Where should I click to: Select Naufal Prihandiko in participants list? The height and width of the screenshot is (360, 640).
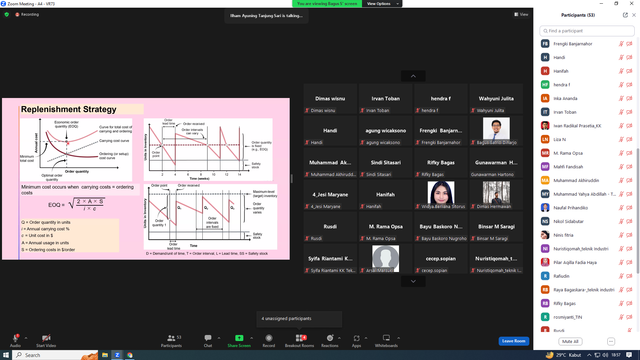(x=587, y=208)
